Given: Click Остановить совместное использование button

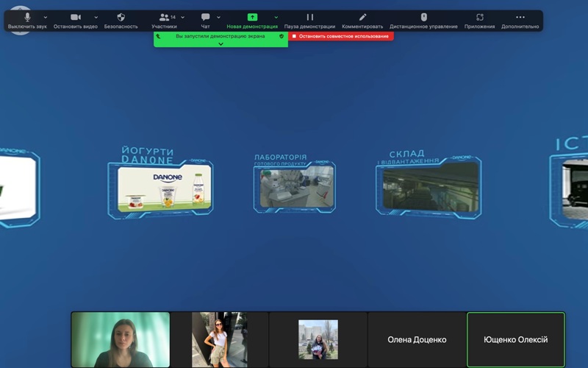Looking at the screenshot, I should click(341, 36).
